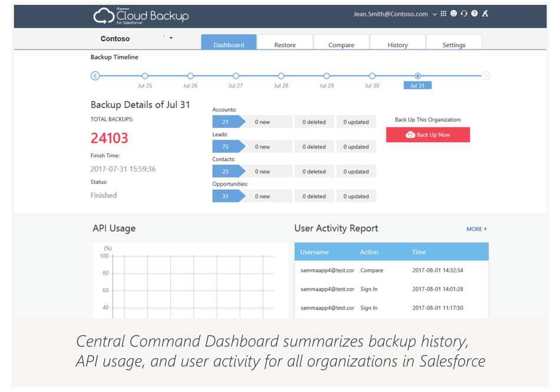Click Contacts 0 deleted cell
The image size is (560, 392).
click(x=314, y=172)
